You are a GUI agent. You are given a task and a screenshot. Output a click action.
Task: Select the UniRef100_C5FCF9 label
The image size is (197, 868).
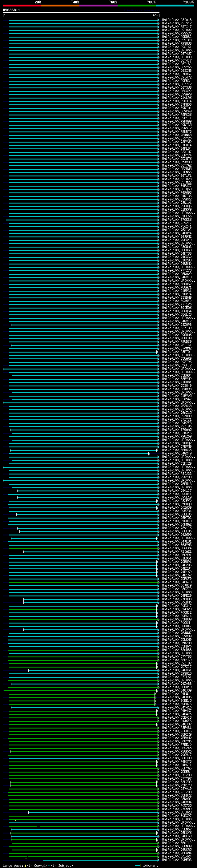tap(177, 579)
